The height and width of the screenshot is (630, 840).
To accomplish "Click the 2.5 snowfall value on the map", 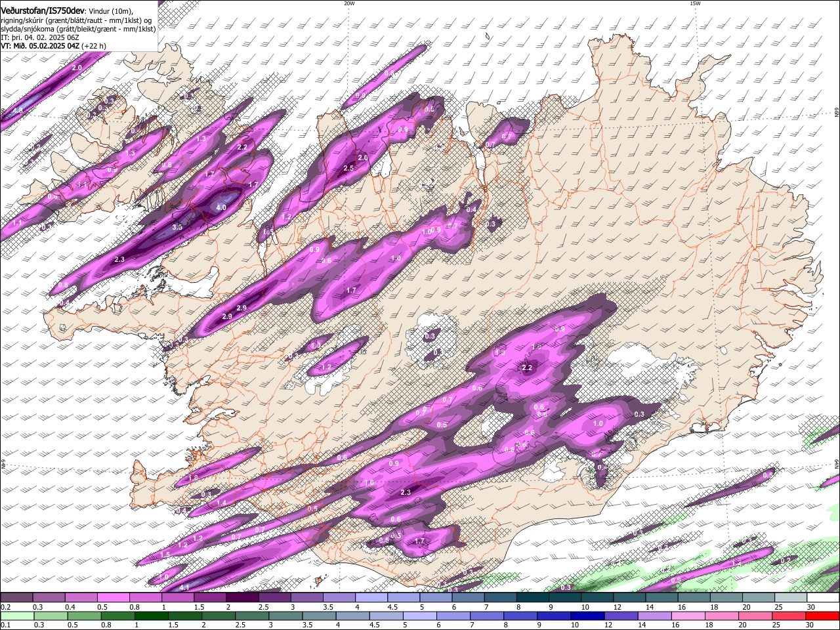I will click(x=349, y=169).
